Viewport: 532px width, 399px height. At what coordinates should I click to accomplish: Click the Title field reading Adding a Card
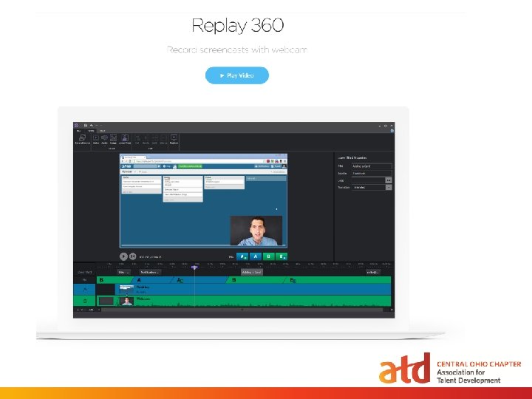point(372,166)
